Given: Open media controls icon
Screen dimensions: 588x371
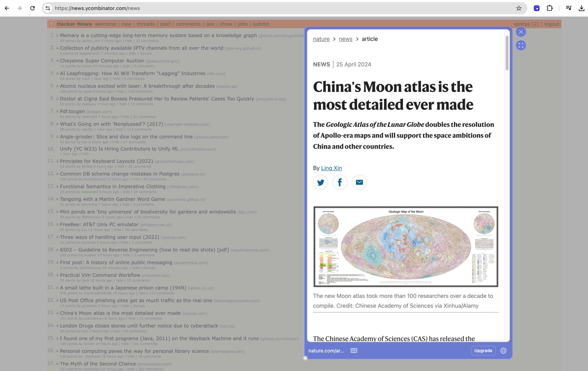Looking at the screenshot, I should point(568,8).
